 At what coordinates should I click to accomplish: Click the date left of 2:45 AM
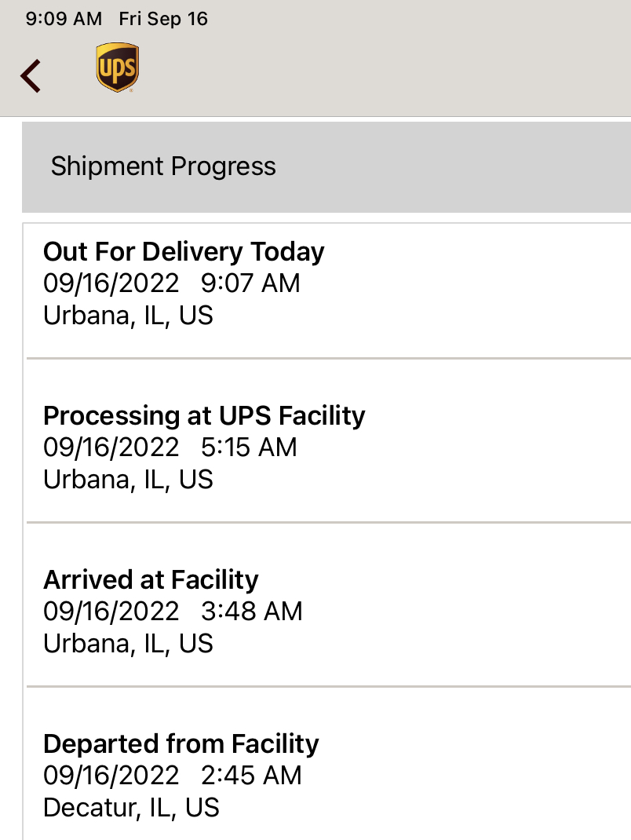pyautogui.click(x=111, y=776)
